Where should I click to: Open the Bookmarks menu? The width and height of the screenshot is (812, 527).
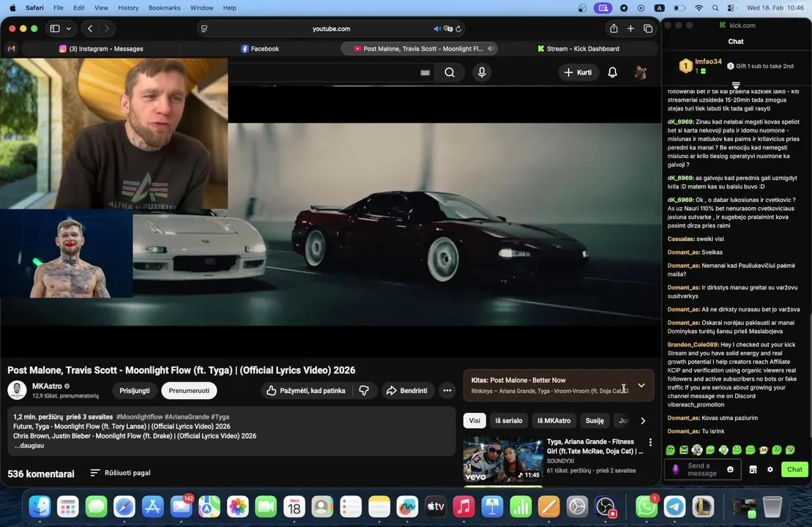point(164,8)
